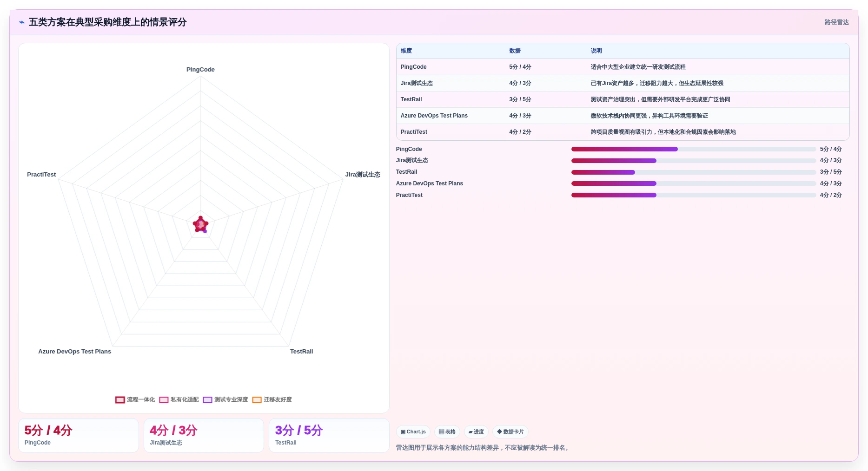Click 4分 / 2分 value in PractiTest table row
This screenshot has width=868, height=471.
coord(520,132)
